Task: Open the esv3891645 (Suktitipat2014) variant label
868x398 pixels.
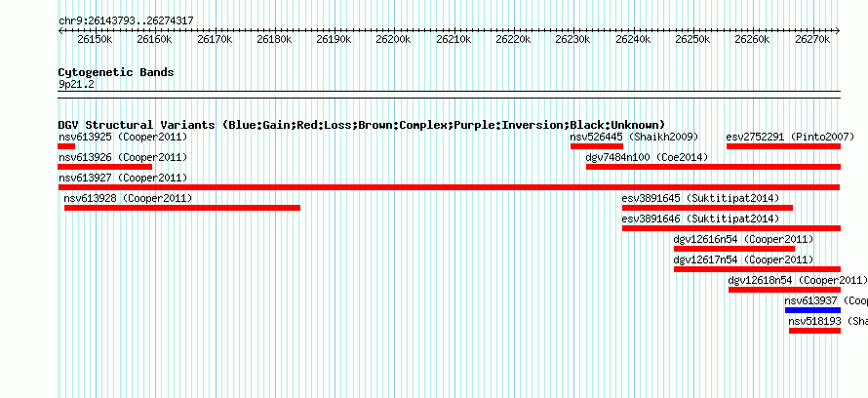Action: 700,198
